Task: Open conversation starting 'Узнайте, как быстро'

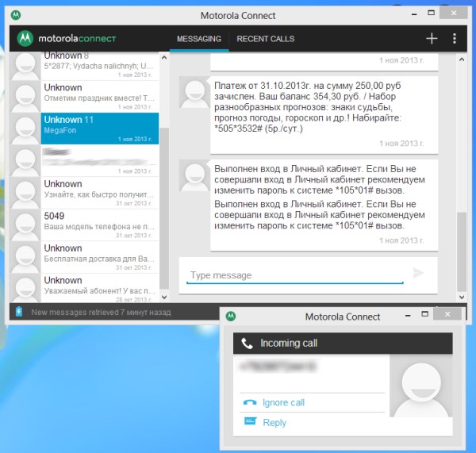Action: 84,193
